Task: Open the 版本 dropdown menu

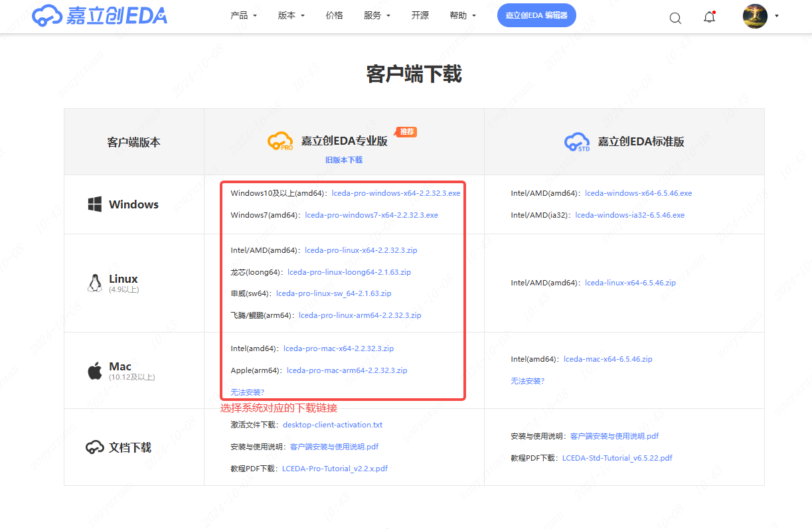Action: click(x=291, y=16)
